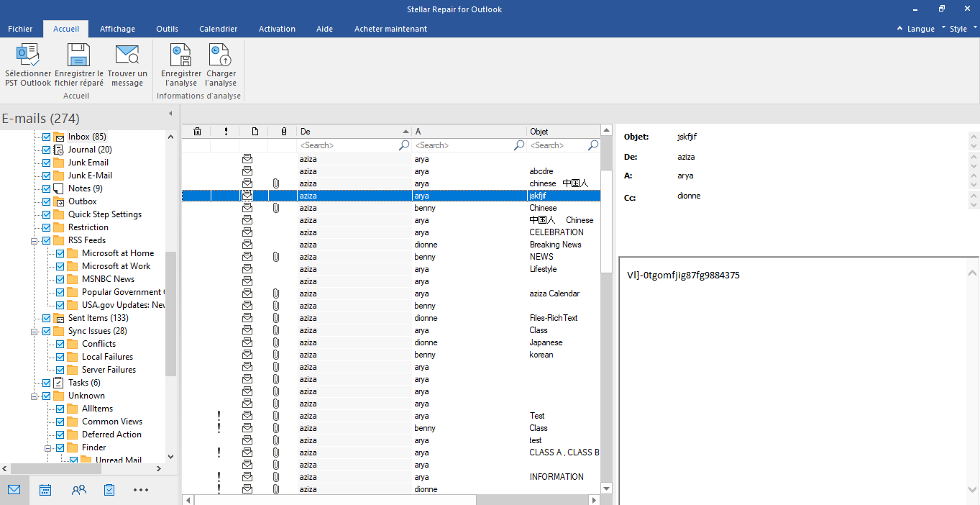Screen dimensions: 980x505
Task: Open contacts view in bottom navigation
Action: (78, 490)
